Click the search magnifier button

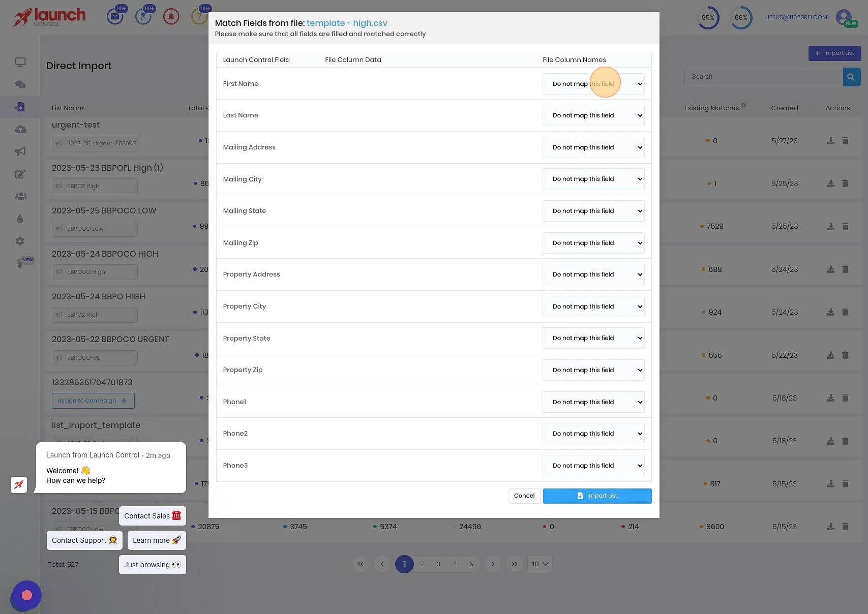coord(851,77)
